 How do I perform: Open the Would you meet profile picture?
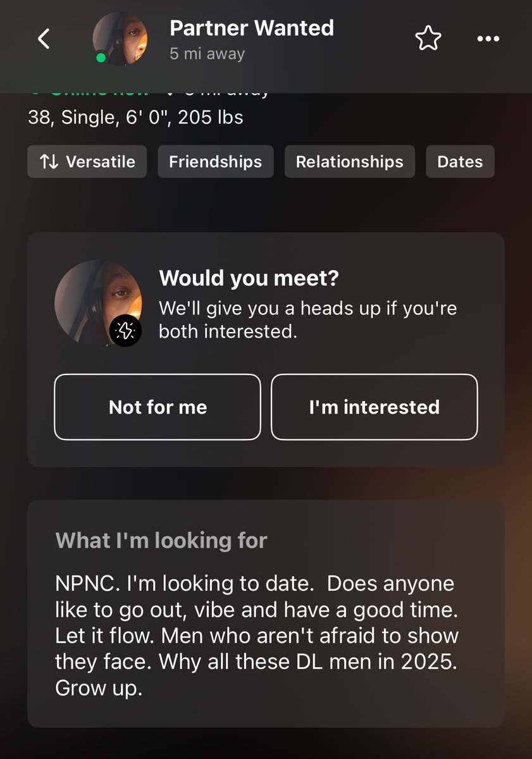98,302
